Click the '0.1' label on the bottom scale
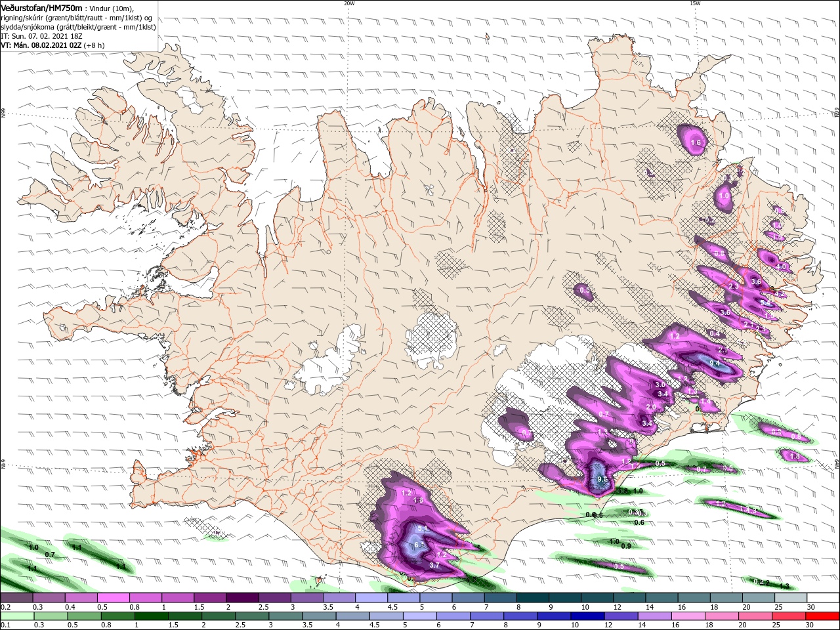Viewport: 840px width, 630px height. coord(5,625)
